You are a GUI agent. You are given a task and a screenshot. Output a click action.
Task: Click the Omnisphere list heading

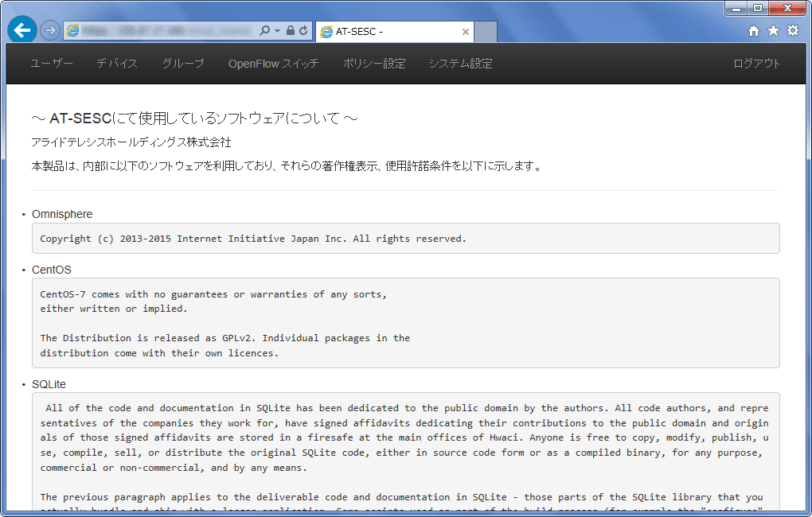pyautogui.click(x=62, y=214)
